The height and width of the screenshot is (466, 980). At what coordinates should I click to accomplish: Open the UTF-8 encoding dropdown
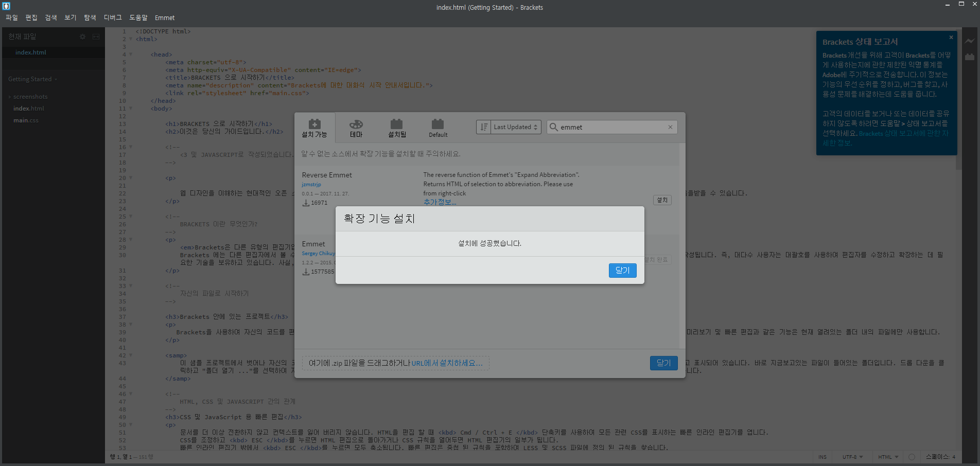point(852,457)
